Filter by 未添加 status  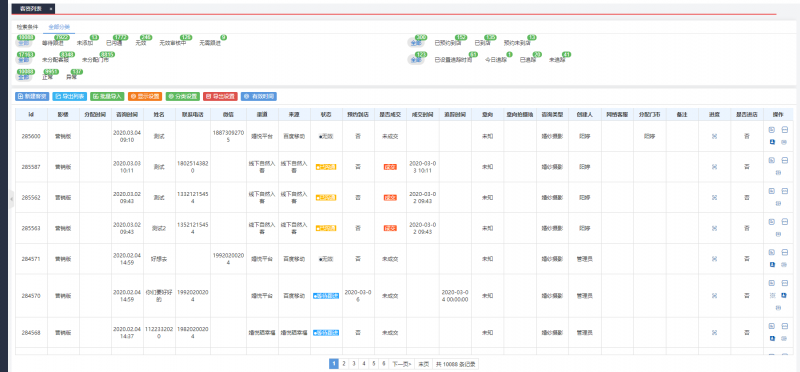tap(85, 43)
